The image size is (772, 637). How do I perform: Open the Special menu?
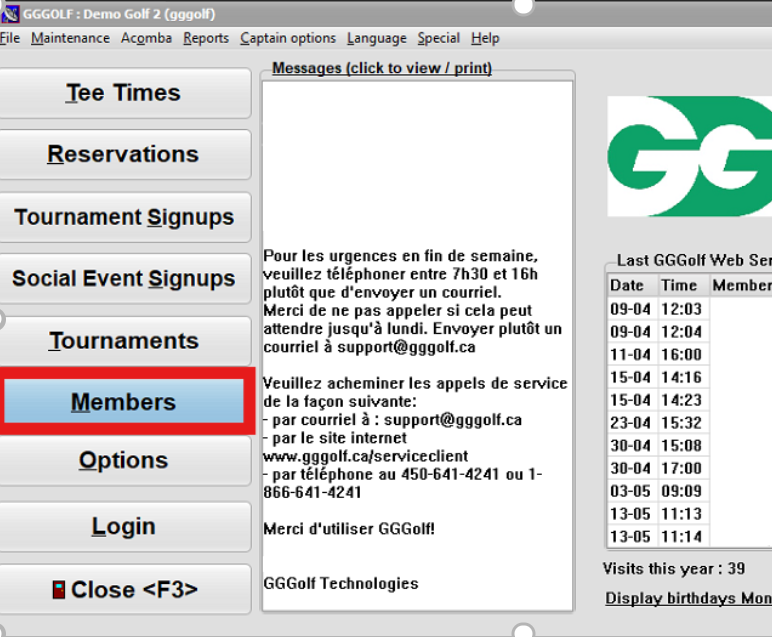438,38
